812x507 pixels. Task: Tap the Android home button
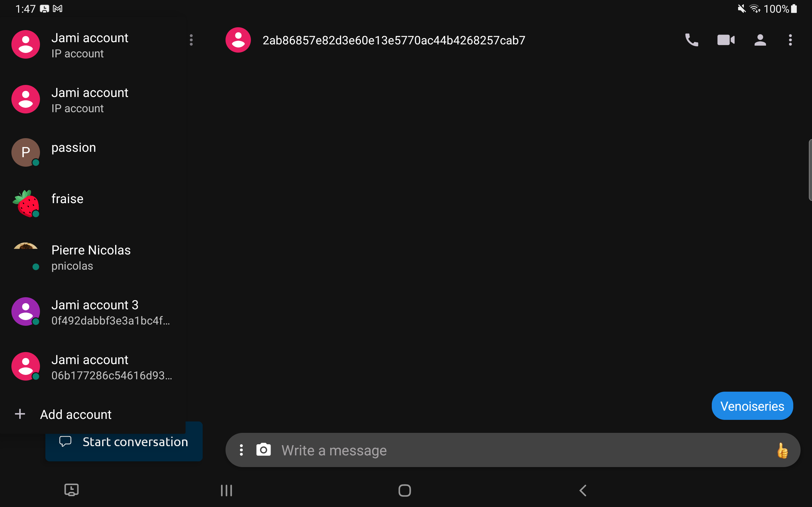click(x=405, y=491)
